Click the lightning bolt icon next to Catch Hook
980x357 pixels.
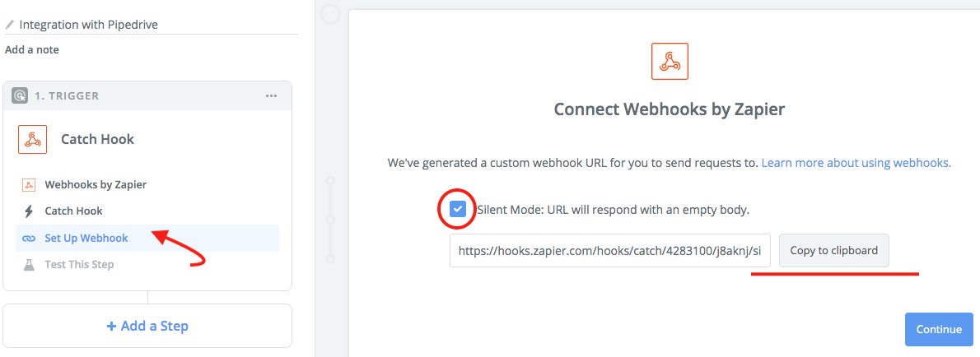[28, 211]
